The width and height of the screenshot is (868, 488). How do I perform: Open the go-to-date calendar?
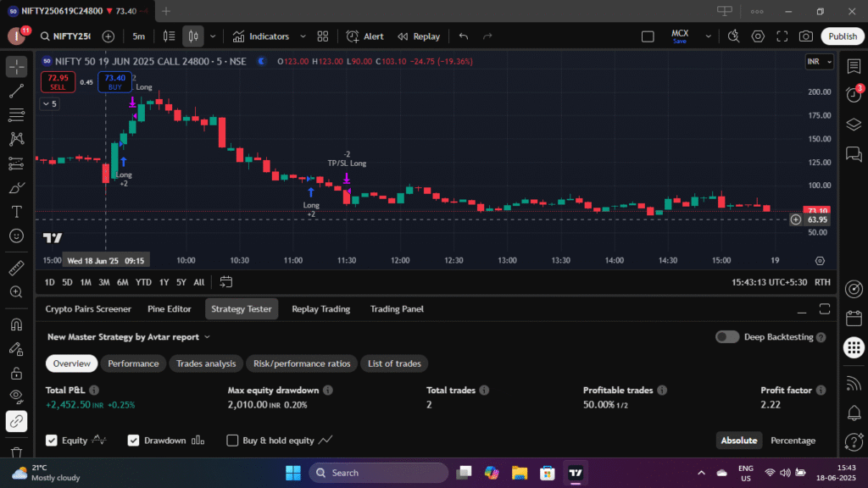click(225, 282)
